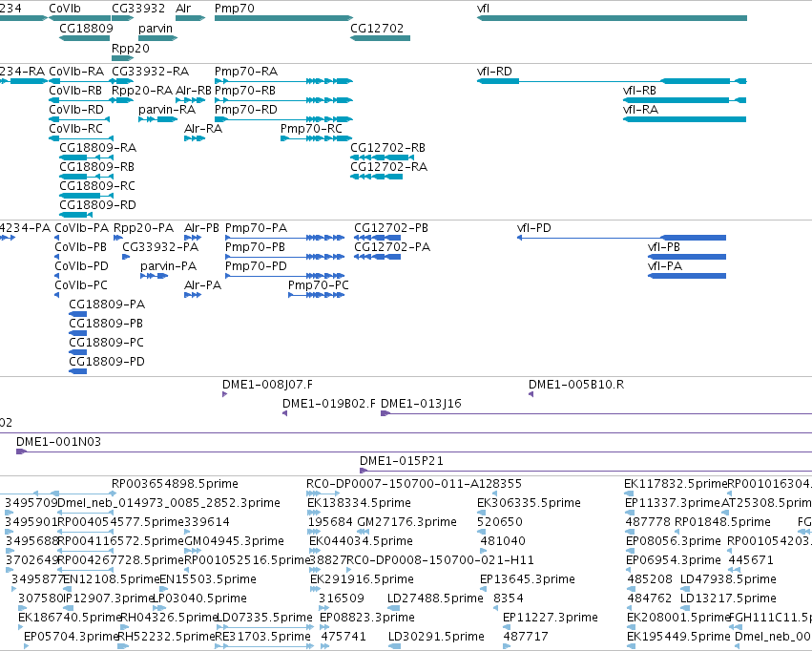Click transcript Pmp70-RC
This screenshot has width=812, height=651.
coord(317,138)
